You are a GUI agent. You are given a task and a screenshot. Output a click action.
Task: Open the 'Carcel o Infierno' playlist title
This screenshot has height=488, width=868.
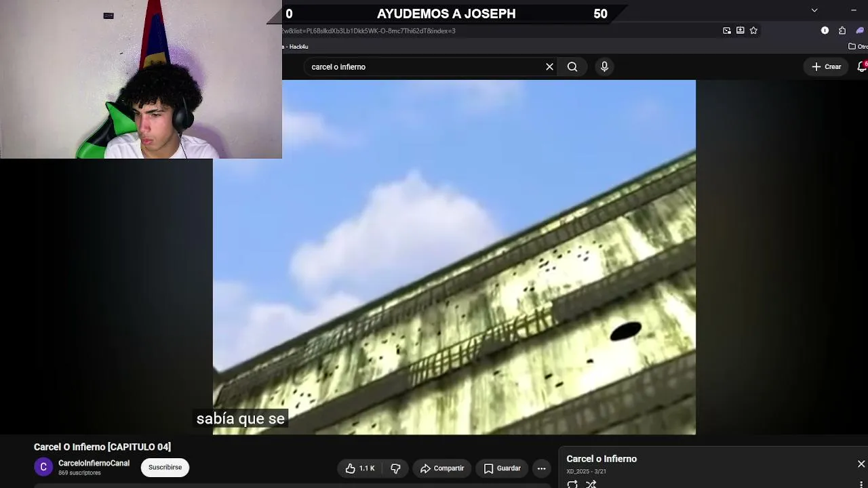pos(601,459)
